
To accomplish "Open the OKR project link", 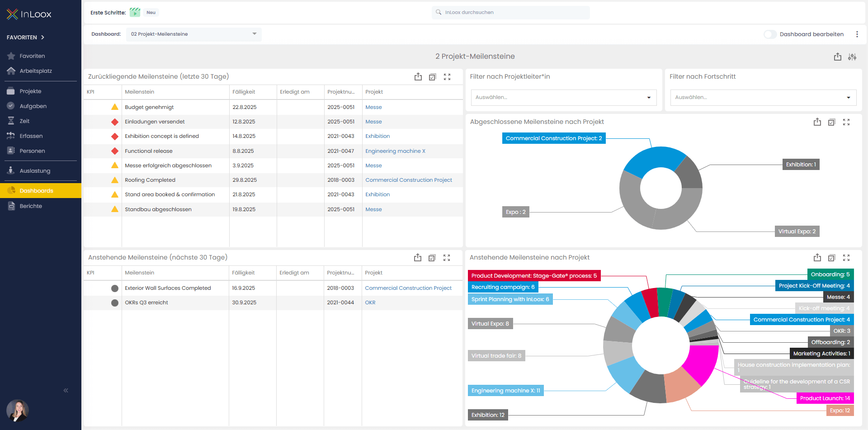I will [x=370, y=302].
